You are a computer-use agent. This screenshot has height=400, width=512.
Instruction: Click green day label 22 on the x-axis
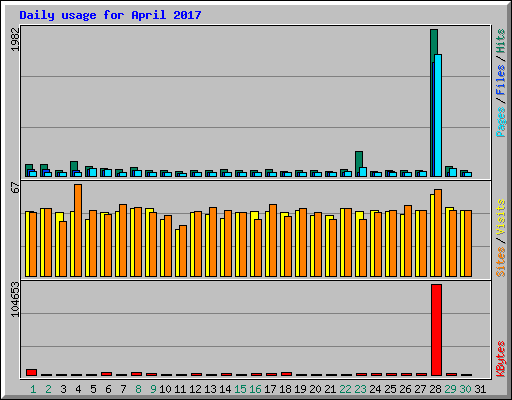345,389
